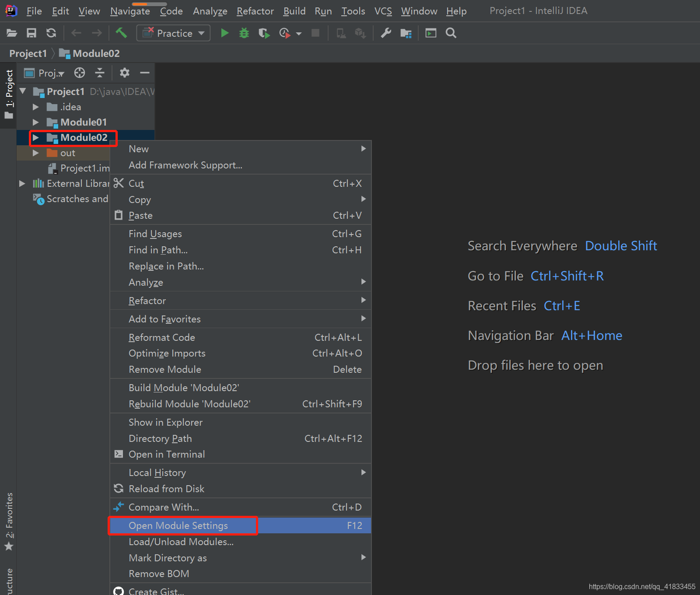Select Find Usages menu entry
The width and height of the screenshot is (700, 595).
coord(240,234)
